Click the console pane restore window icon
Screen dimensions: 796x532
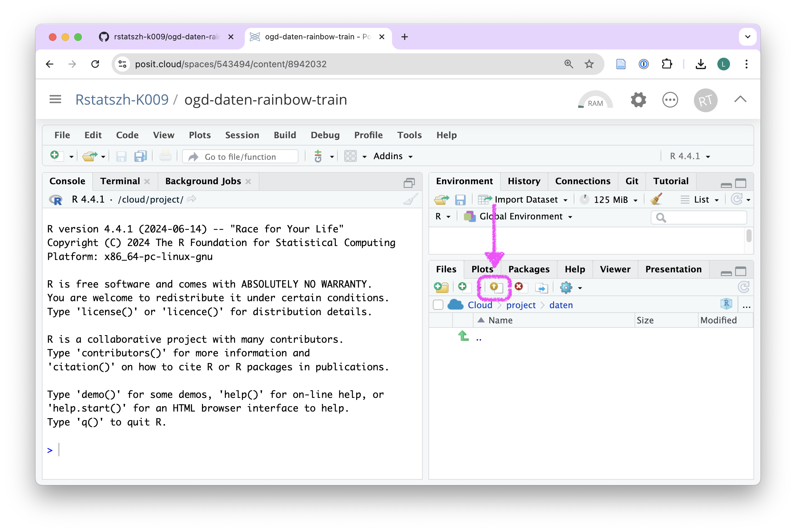pos(409,183)
